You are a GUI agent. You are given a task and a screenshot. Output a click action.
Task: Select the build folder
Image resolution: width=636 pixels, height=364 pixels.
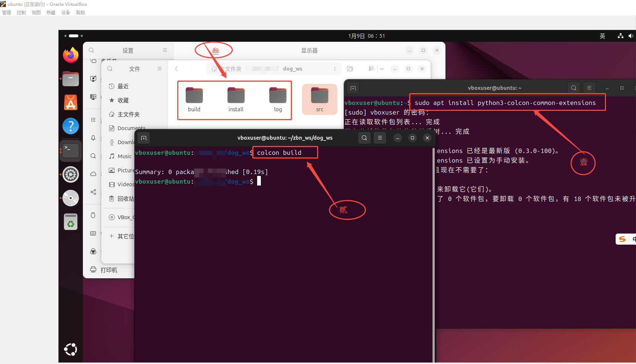[x=194, y=99]
